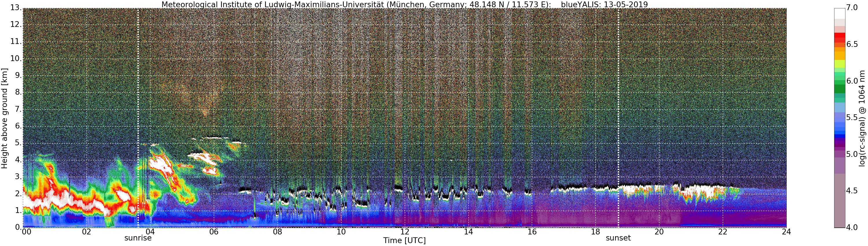Click the '00' tick on the time axis
Screen dimensions: 868x246
coord(26,232)
